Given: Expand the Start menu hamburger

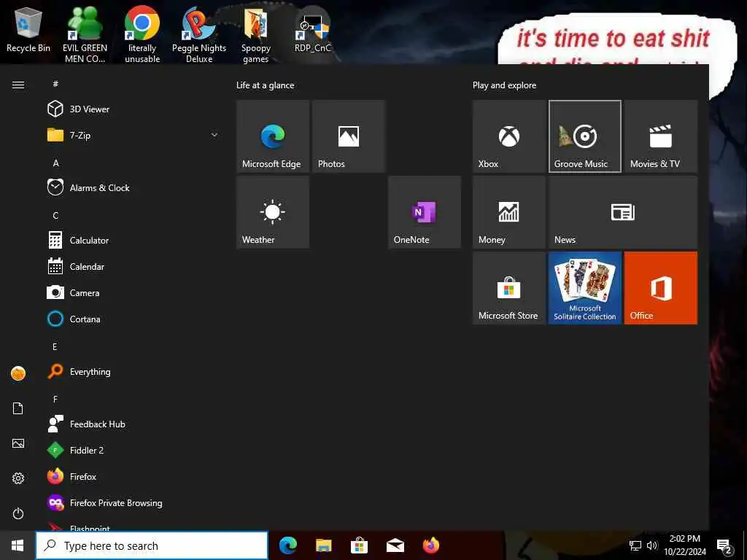Looking at the screenshot, I should (18, 85).
